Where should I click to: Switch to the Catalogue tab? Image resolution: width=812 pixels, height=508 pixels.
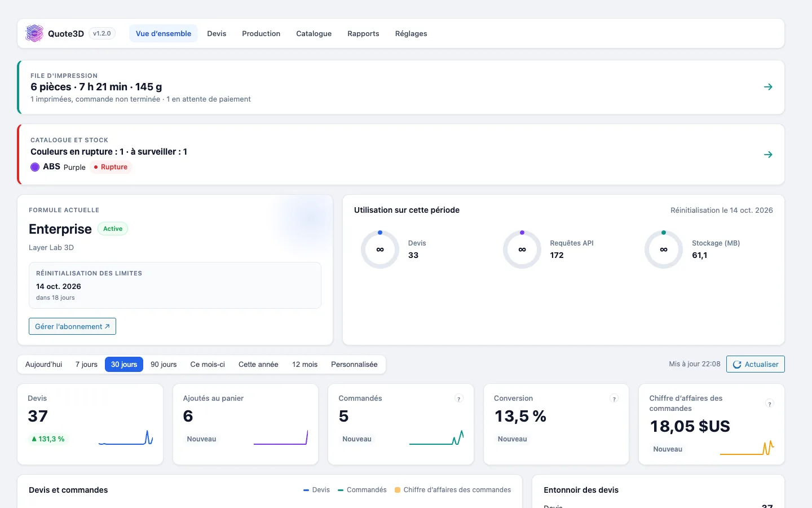pyautogui.click(x=314, y=33)
